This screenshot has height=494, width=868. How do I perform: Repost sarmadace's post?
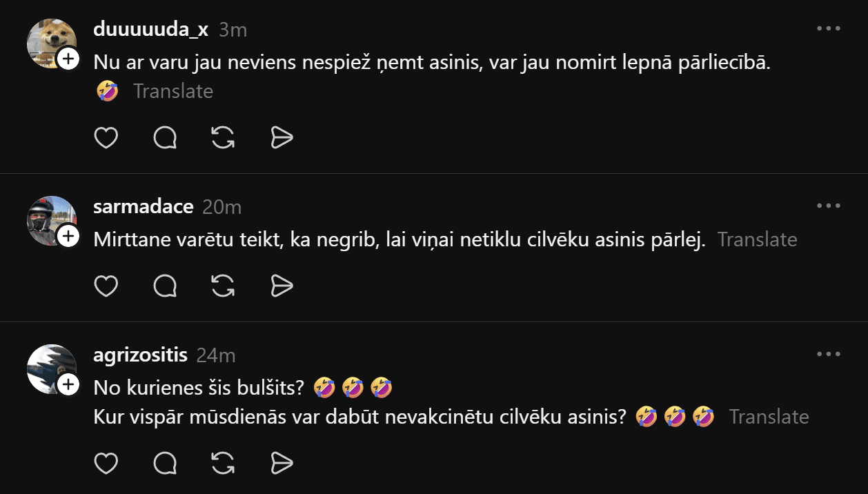223,286
